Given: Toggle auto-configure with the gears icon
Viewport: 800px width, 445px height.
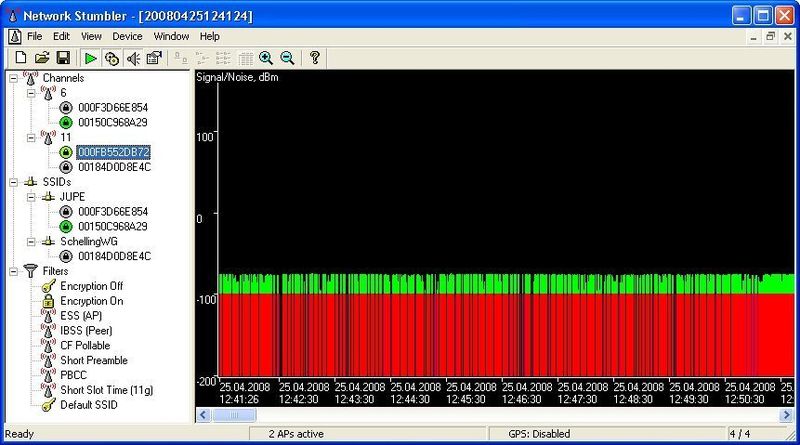Looking at the screenshot, I should click(112, 59).
